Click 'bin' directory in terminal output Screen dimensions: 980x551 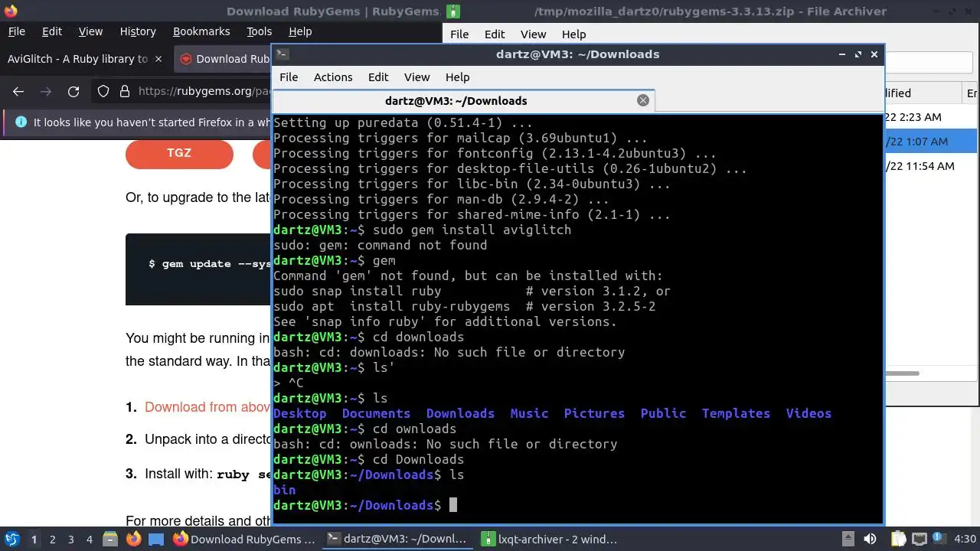point(284,490)
